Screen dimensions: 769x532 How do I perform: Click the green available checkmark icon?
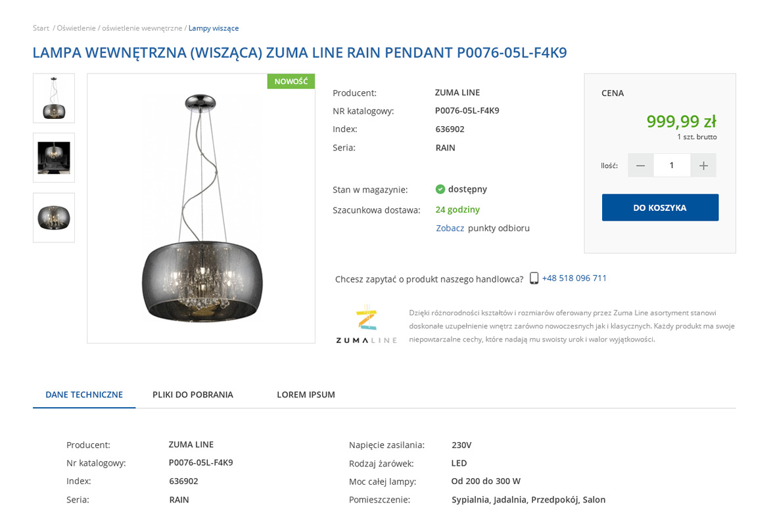[440, 189]
